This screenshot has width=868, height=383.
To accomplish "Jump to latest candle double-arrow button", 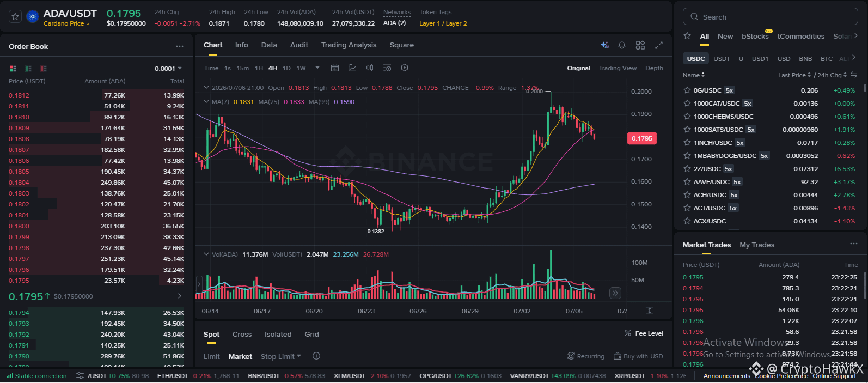I will (x=615, y=293).
